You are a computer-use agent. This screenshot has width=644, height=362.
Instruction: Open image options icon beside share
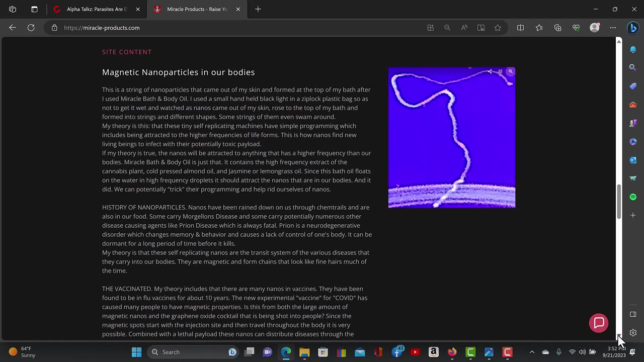tap(500, 72)
